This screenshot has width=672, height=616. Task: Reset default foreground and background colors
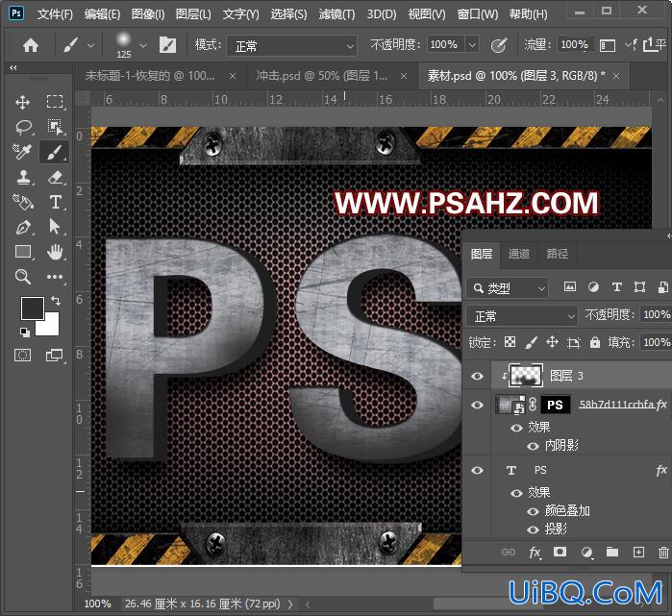[25, 332]
